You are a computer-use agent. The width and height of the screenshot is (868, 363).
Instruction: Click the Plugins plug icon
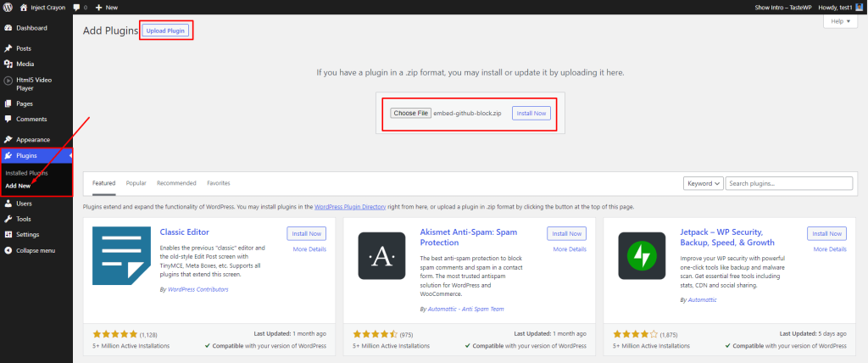click(8, 156)
